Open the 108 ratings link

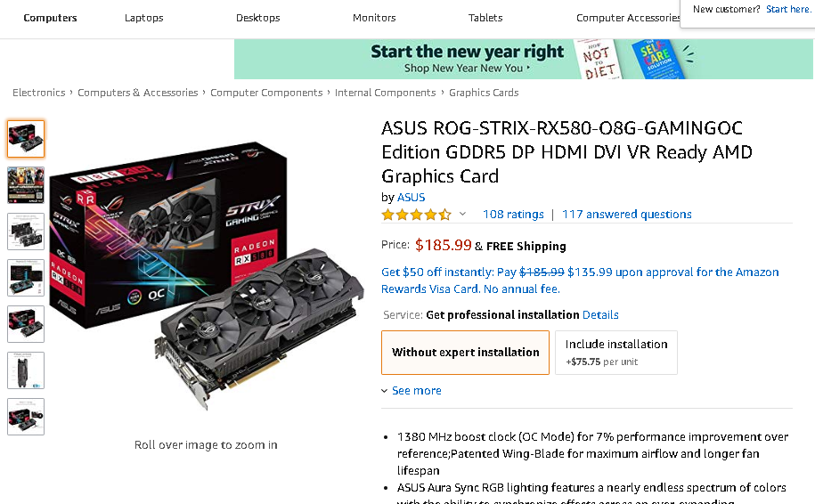coord(513,214)
